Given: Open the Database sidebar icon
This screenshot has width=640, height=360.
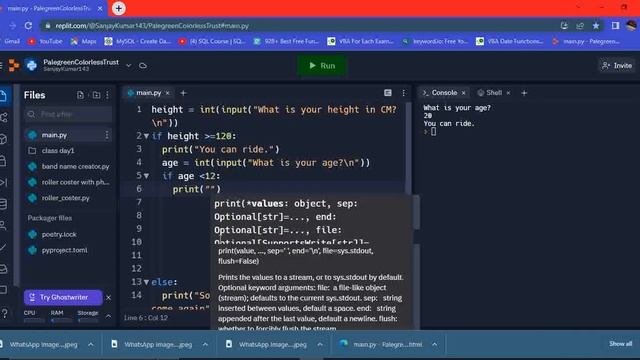Looking at the screenshot, I should 4,204.
